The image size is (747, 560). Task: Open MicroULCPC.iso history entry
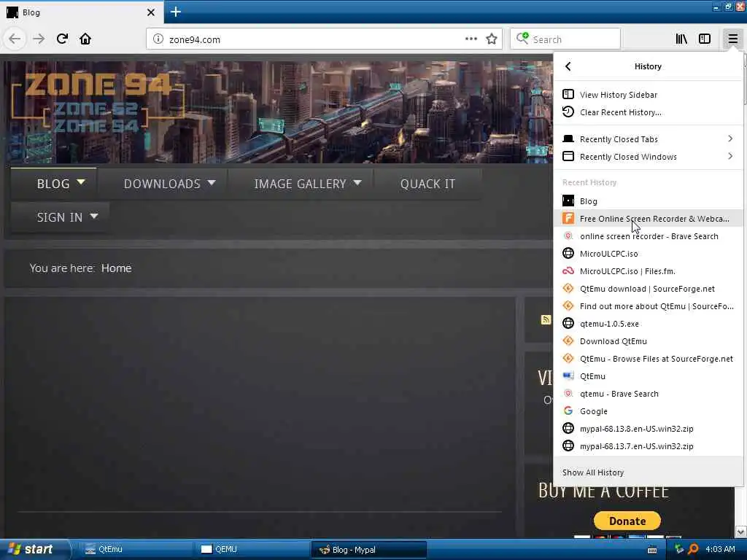tap(648, 254)
